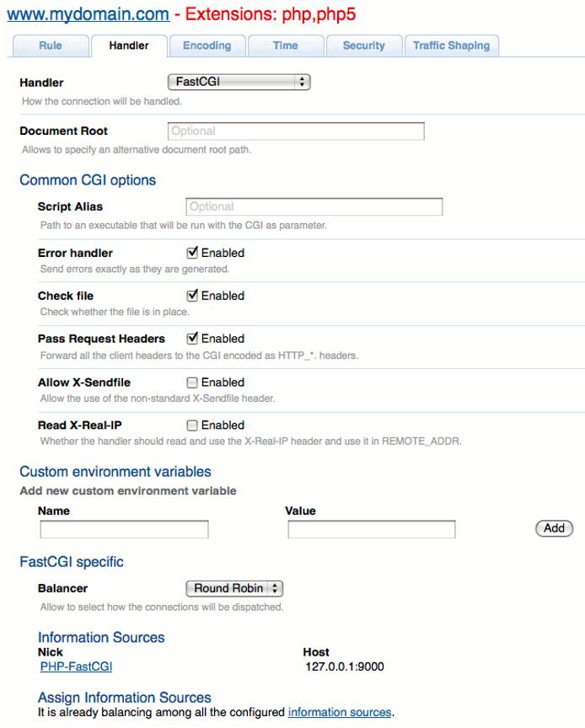Click the Script Alias input field
The height and width of the screenshot is (728, 585).
(314, 206)
